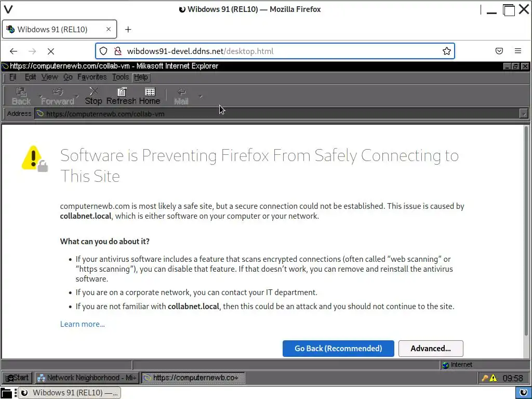Click the Forward toolbar icon in Internet Explorer
This screenshot has width=532, height=399.
(x=57, y=96)
